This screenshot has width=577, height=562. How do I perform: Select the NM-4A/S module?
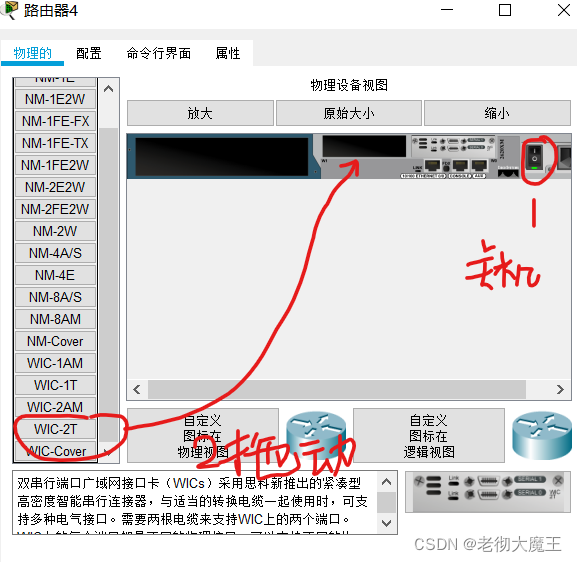pos(55,253)
